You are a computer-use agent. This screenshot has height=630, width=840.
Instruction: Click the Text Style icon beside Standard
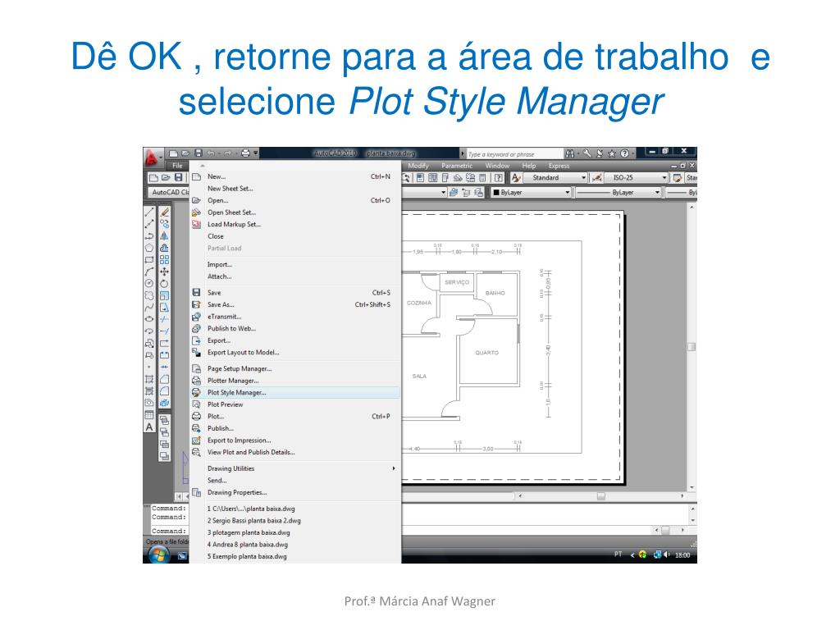tap(516, 178)
